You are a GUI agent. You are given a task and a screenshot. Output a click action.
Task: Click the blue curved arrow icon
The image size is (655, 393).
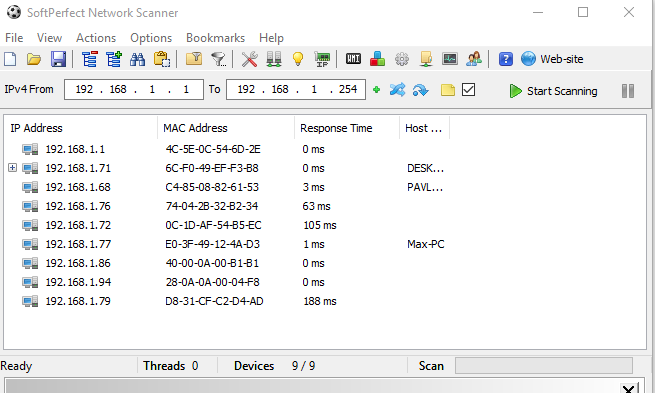420,90
